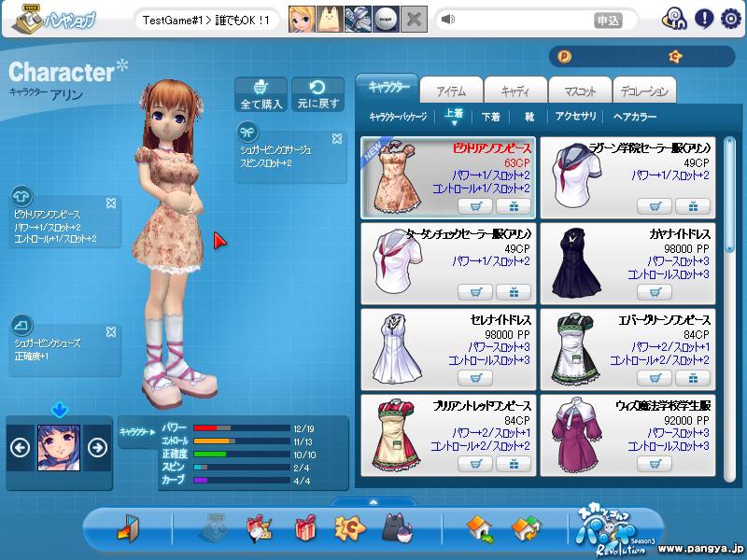Select the ヘアカラー category
The image size is (747, 560).
(x=635, y=116)
